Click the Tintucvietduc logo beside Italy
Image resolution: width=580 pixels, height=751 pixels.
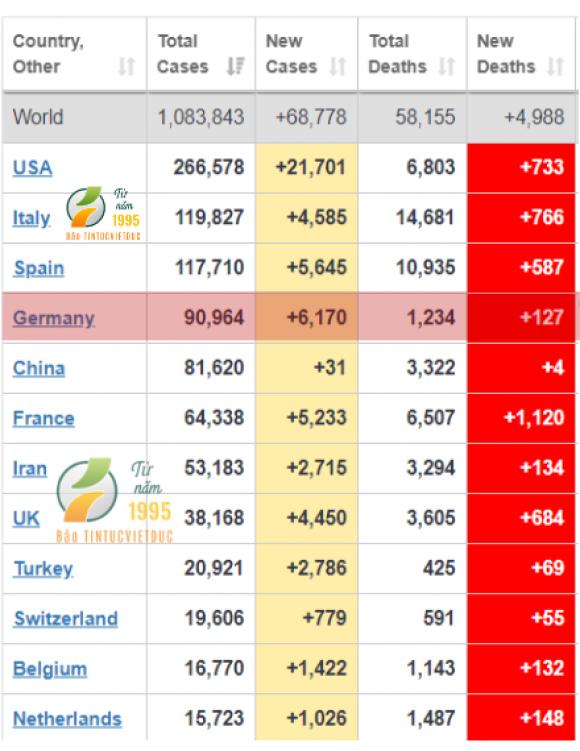click(x=103, y=214)
